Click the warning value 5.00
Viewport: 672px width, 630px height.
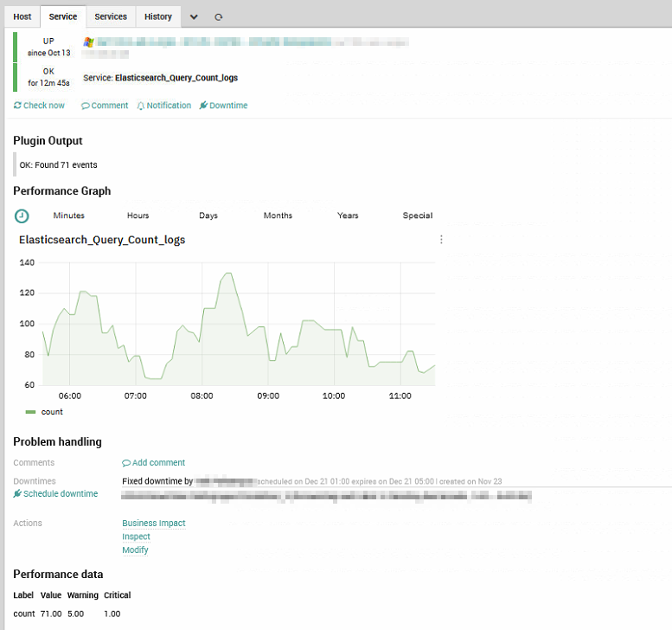[76, 614]
